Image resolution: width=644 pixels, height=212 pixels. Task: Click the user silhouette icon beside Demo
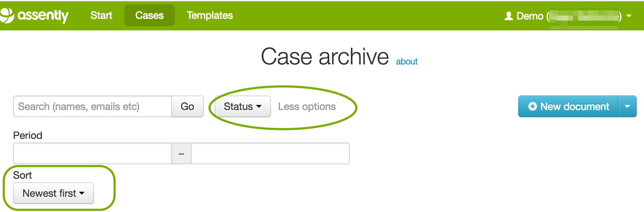508,16
